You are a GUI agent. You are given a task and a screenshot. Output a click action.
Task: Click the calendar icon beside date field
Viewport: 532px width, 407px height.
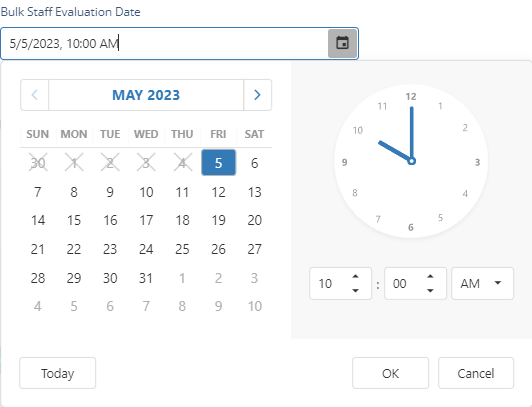click(x=342, y=43)
